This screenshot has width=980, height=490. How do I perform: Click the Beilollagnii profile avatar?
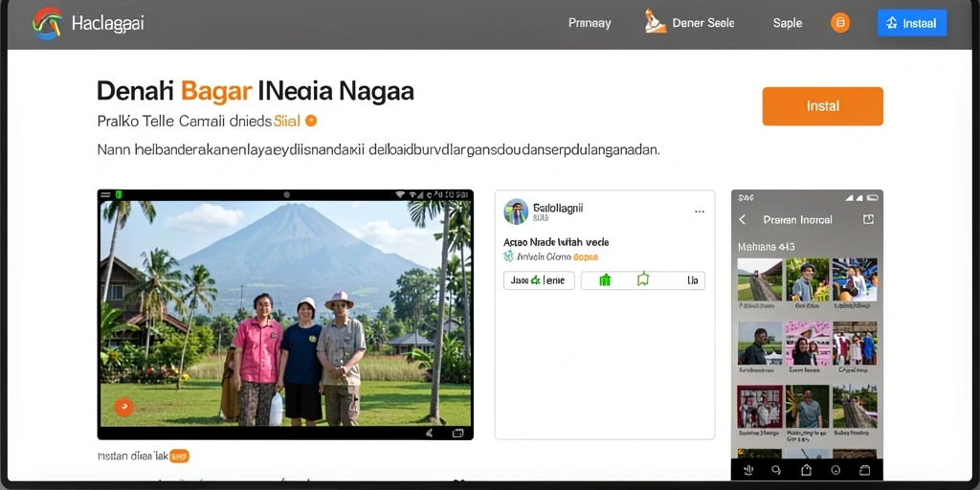coord(516,212)
